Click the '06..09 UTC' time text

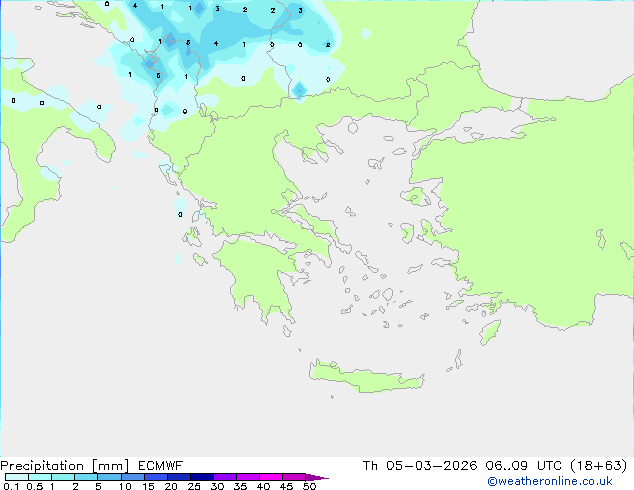tap(524, 465)
